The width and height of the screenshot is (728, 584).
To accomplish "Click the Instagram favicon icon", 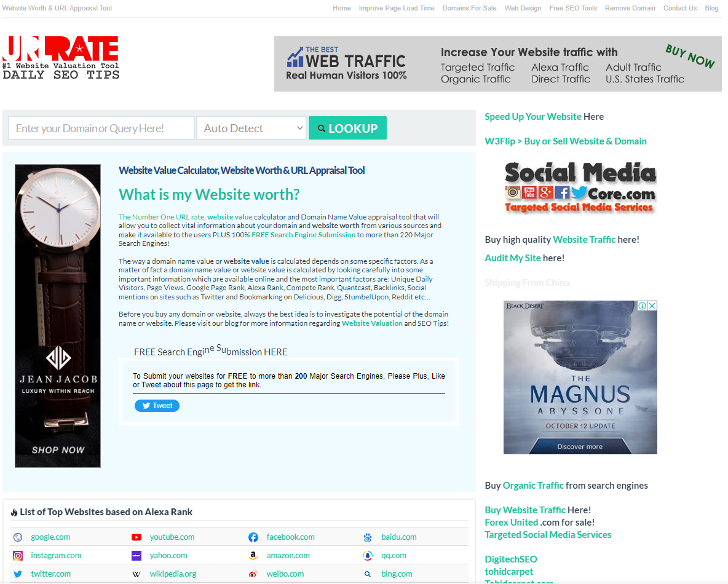I will coord(18,556).
